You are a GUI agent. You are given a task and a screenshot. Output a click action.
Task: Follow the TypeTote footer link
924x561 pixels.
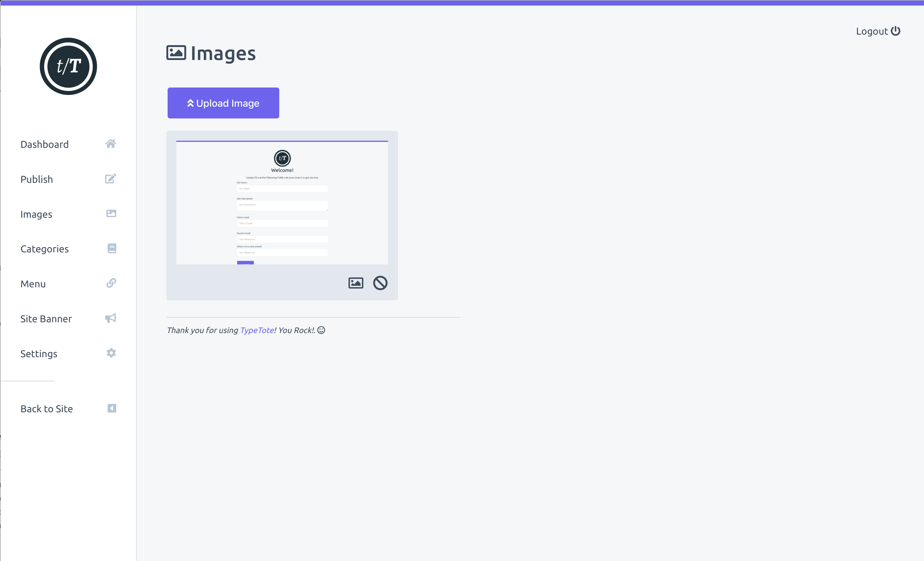(x=257, y=330)
